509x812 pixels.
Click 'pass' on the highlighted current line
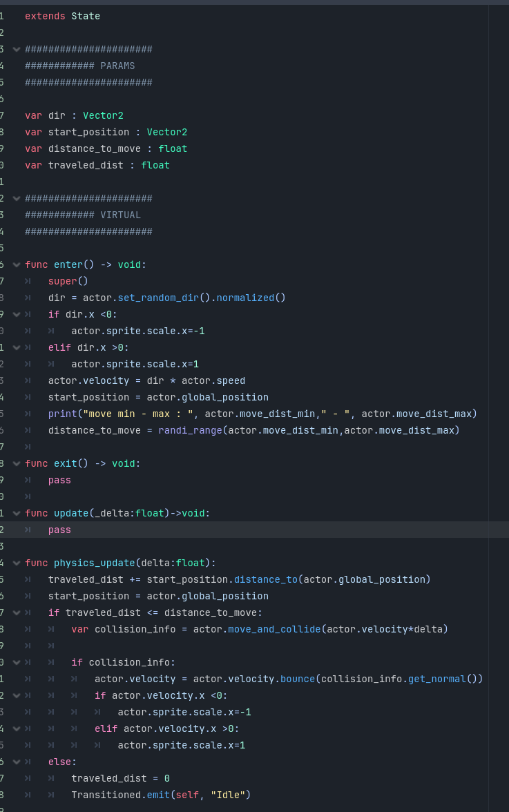(x=59, y=530)
